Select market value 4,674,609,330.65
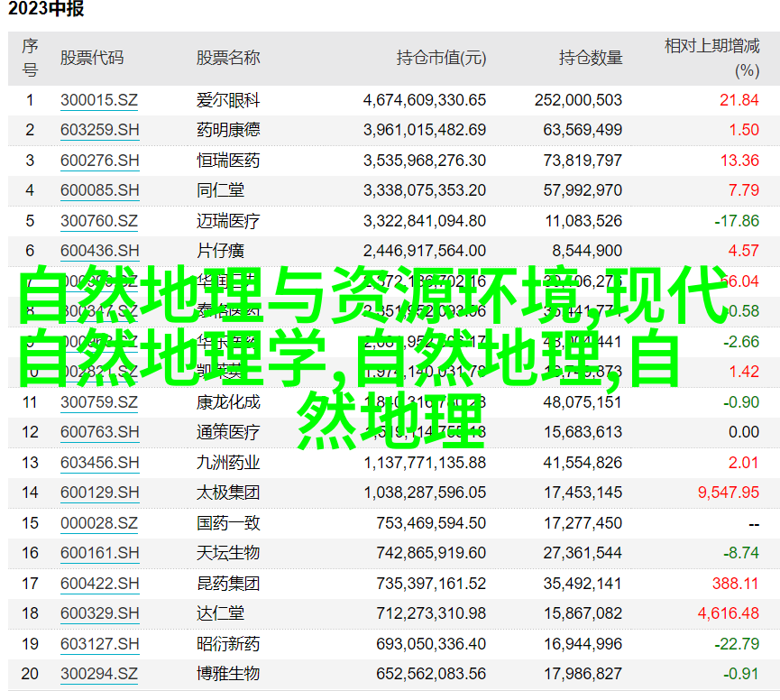The height and width of the screenshot is (700, 780). (x=425, y=100)
